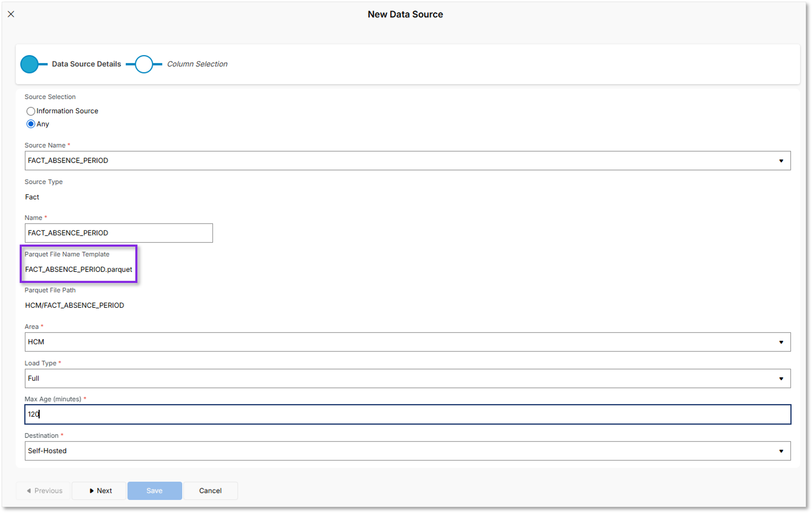
Task: Click the HCM/FACT_ABSENCE_PERIOD file path text
Action: 75,305
